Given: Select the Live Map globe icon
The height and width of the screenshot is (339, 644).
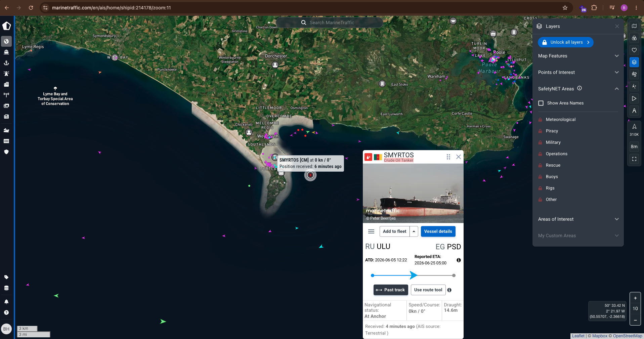Looking at the screenshot, I should point(6,41).
